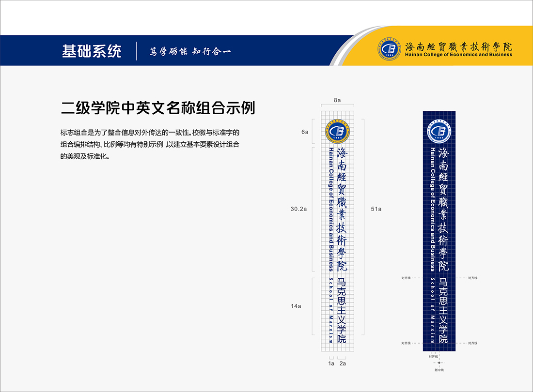Click the 30.2a dimension label
The image size is (533, 392).
(x=299, y=209)
